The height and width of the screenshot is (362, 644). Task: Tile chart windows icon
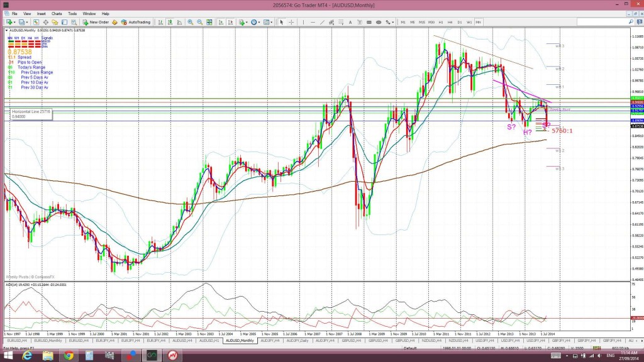point(209,22)
